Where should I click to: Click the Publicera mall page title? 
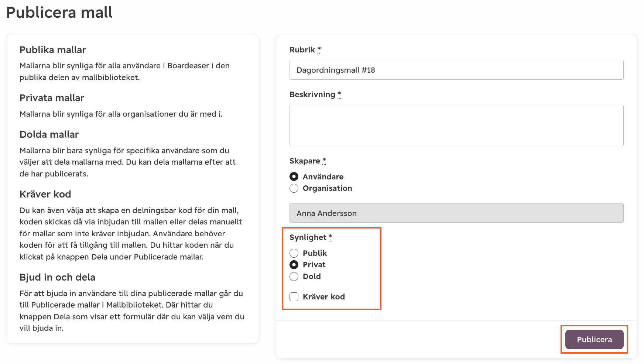(x=59, y=13)
